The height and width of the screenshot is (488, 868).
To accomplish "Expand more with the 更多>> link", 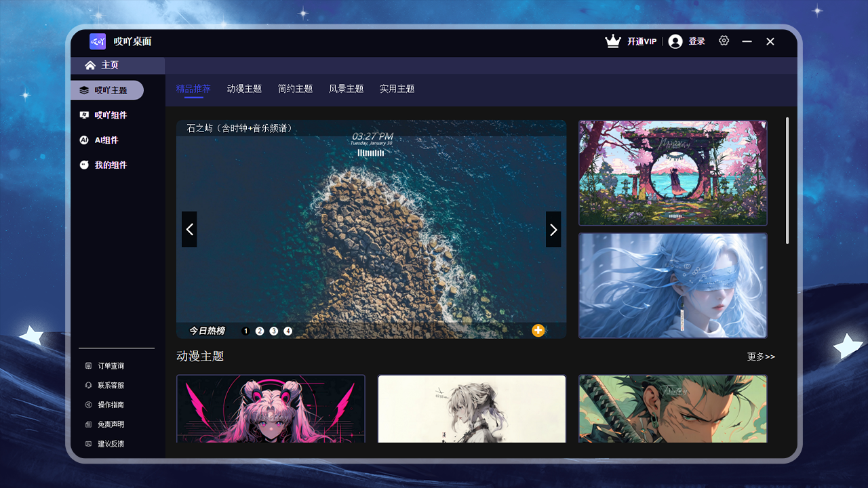I will (x=761, y=356).
